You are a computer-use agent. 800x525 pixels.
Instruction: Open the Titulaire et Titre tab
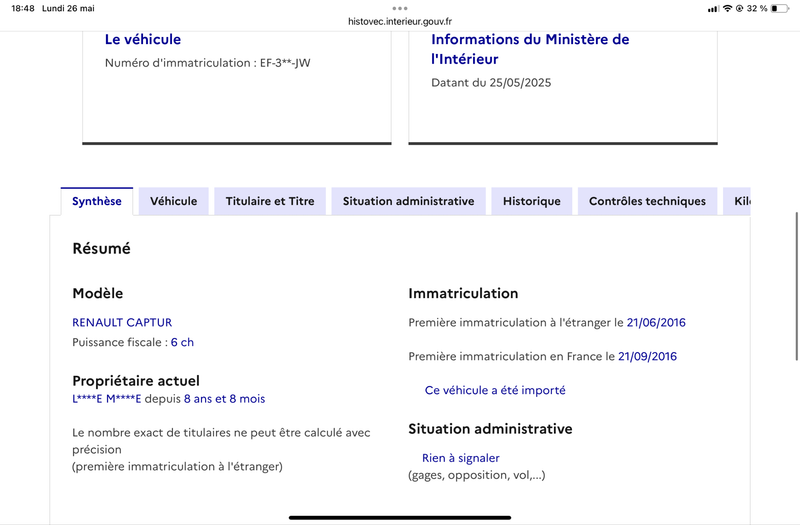tap(270, 201)
